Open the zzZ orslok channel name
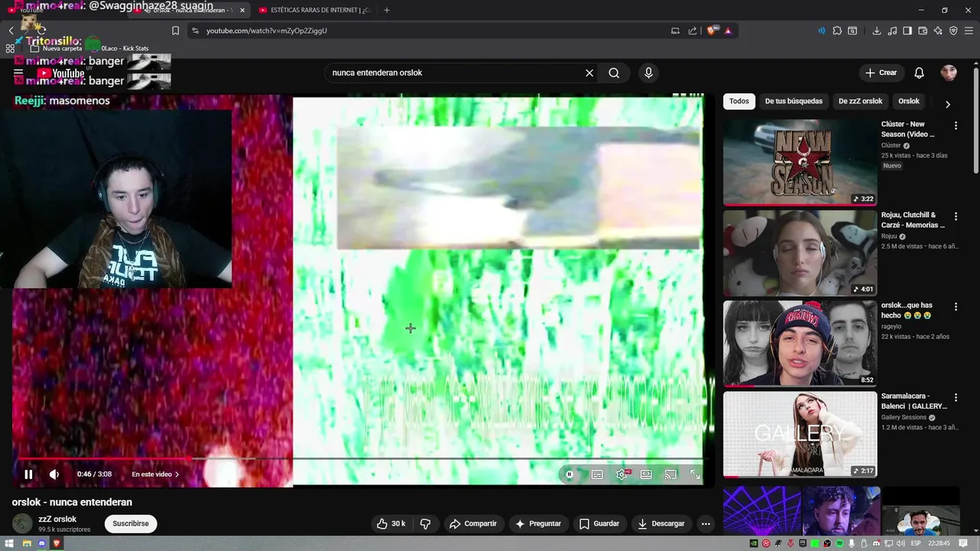 (57, 519)
